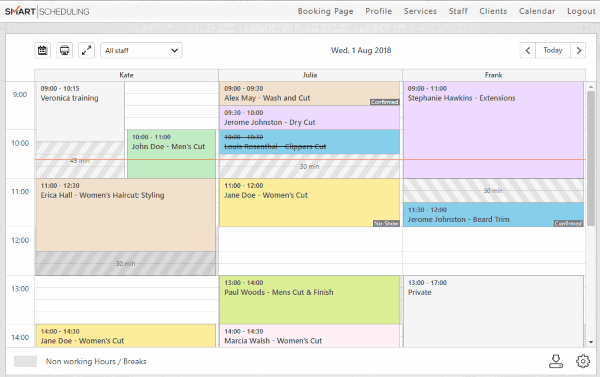Click the Logout link
This screenshot has height=377, width=600.
coord(581,11)
